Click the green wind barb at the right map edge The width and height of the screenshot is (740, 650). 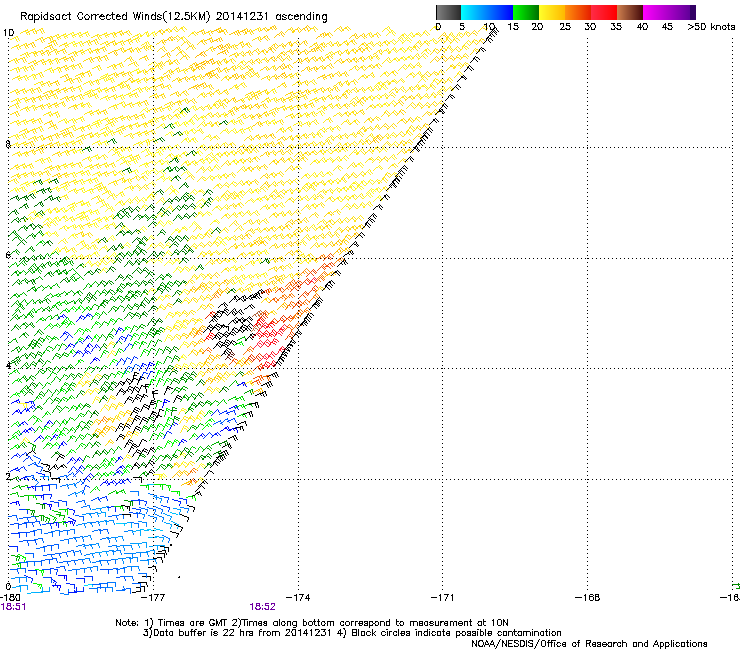tap(736, 586)
